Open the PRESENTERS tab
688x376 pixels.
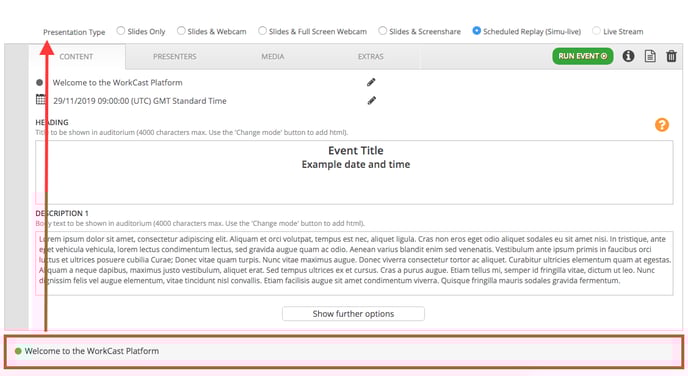coord(175,57)
